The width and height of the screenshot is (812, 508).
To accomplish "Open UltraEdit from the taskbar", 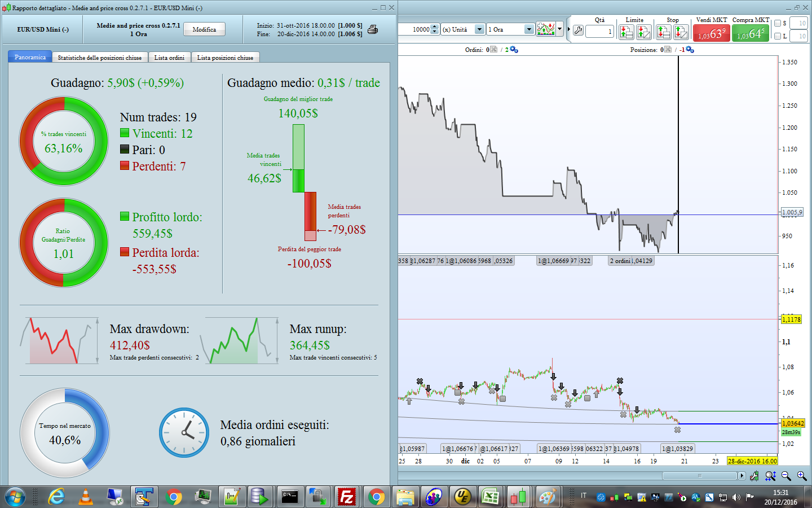I will coord(462,497).
